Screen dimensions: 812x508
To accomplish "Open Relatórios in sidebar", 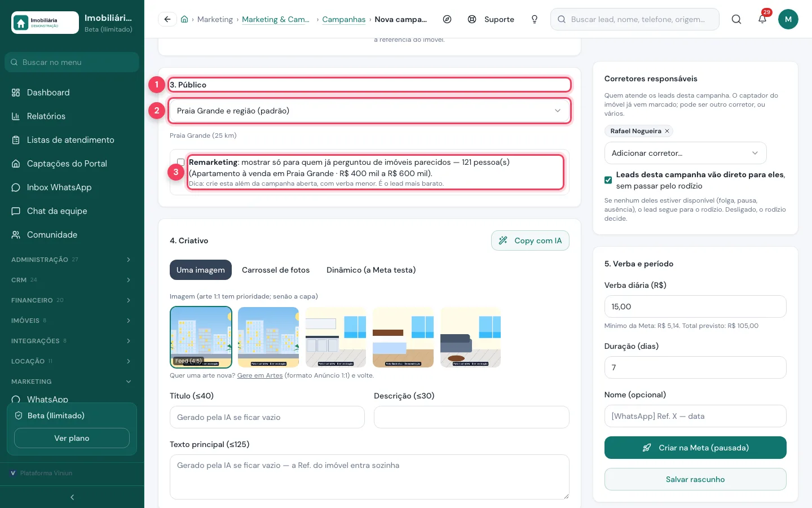I will pyautogui.click(x=72, y=116).
